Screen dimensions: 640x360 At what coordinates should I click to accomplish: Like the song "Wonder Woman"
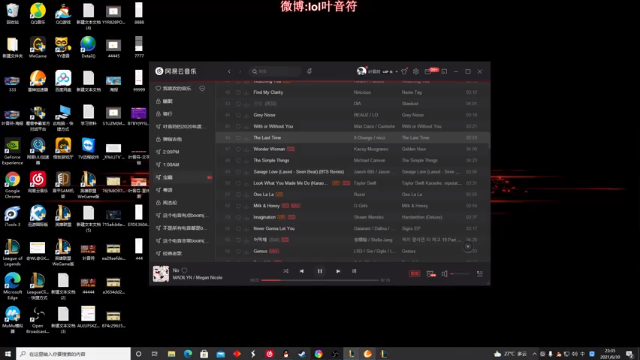coord(238,149)
